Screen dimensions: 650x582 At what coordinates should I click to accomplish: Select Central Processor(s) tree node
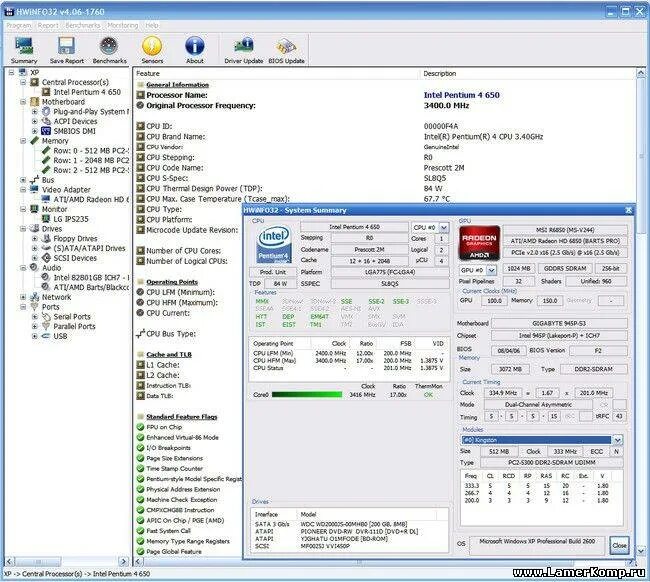75,82
